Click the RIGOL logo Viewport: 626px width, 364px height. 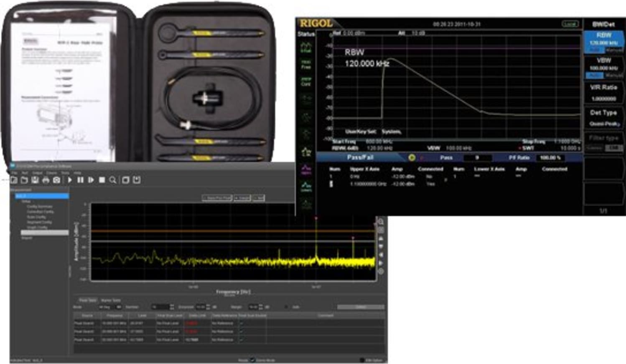pyautogui.click(x=316, y=23)
